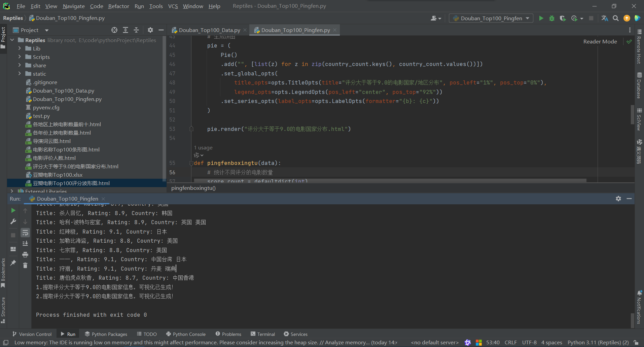Minimize the Run tool window
The height and width of the screenshot is (347, 644).
(629, 199)
